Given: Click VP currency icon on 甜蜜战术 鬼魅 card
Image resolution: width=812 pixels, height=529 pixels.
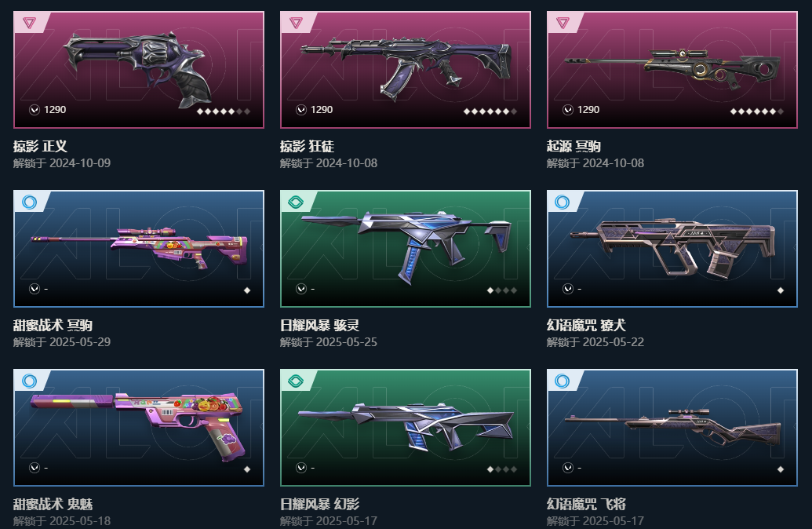Looking at the screenshot, I should click(x=35, y=468).
